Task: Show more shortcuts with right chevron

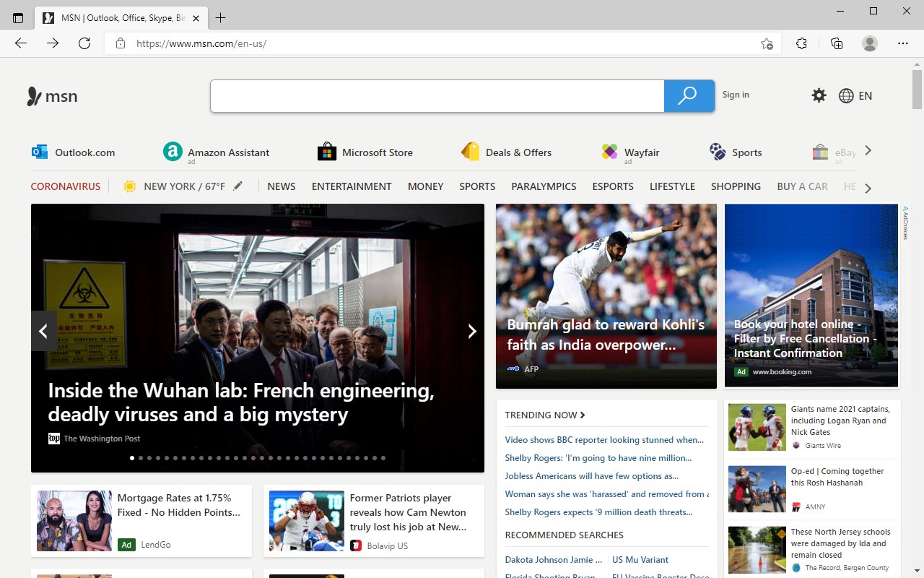Action: [x=868, y=150]
